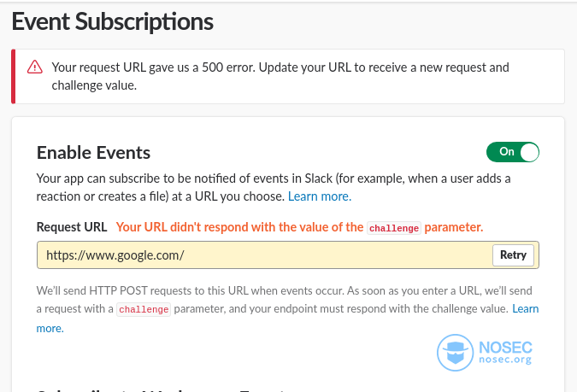Click the Enable Events section heading
577x392 pixels.
[x=93, y=152]
